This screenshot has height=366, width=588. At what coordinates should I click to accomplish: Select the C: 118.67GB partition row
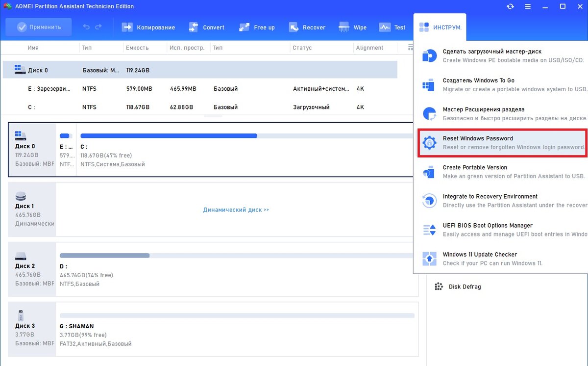click(x=200, y=107)
